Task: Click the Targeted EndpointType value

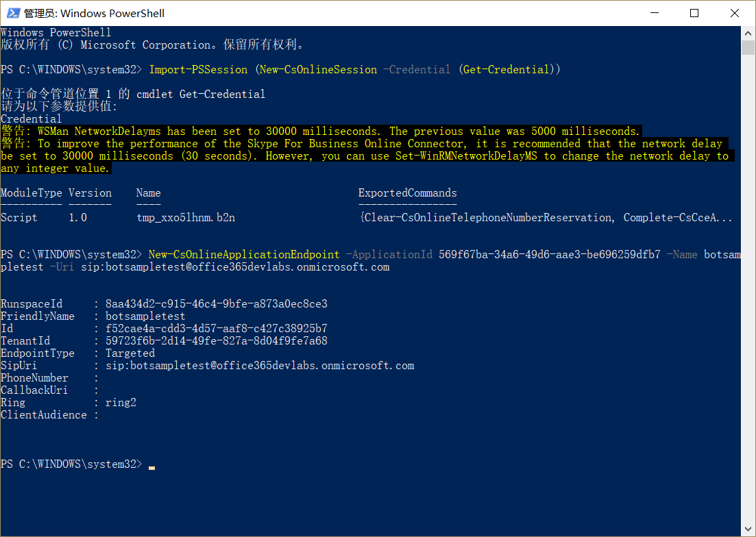Action: click(x=130, y=353)
